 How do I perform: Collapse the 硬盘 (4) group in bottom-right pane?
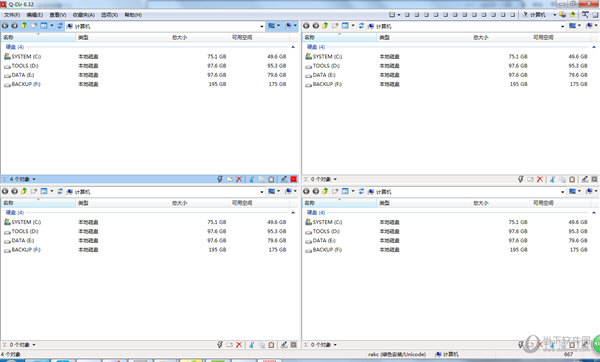coord(594,212)
